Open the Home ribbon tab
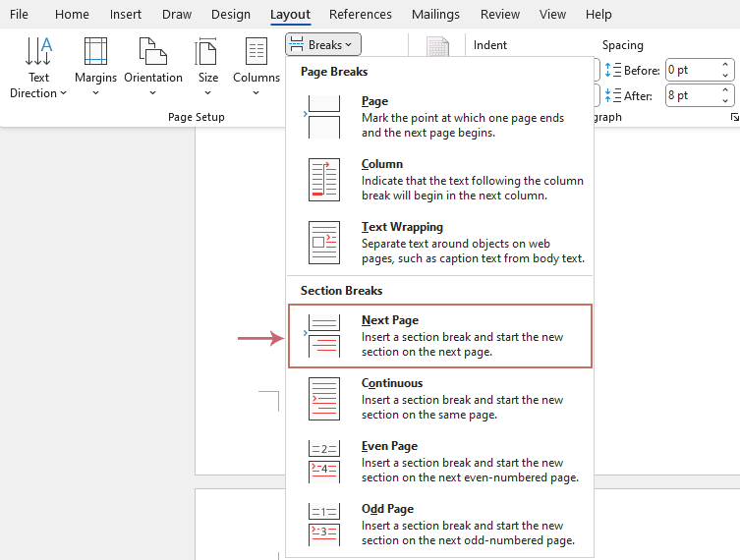The image size is (740, 560). pos(72,15)
